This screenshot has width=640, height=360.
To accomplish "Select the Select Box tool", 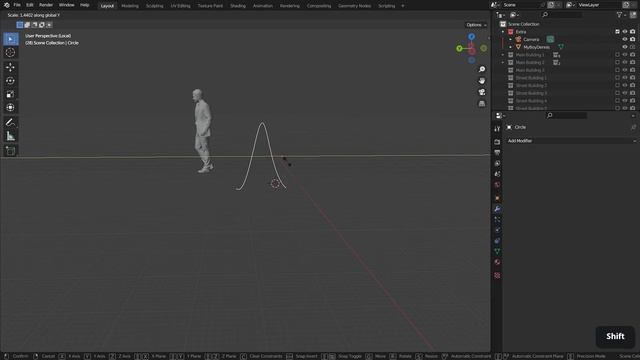I will (x=11, y=39).
